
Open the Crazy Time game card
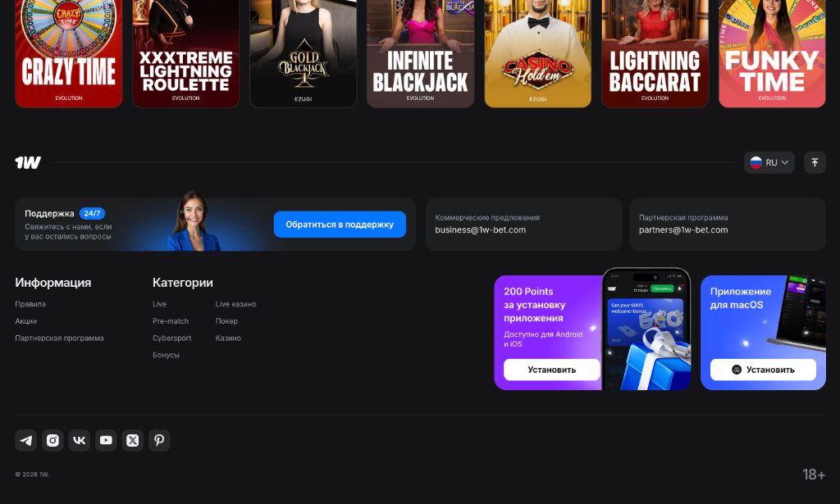click(69, 53)
